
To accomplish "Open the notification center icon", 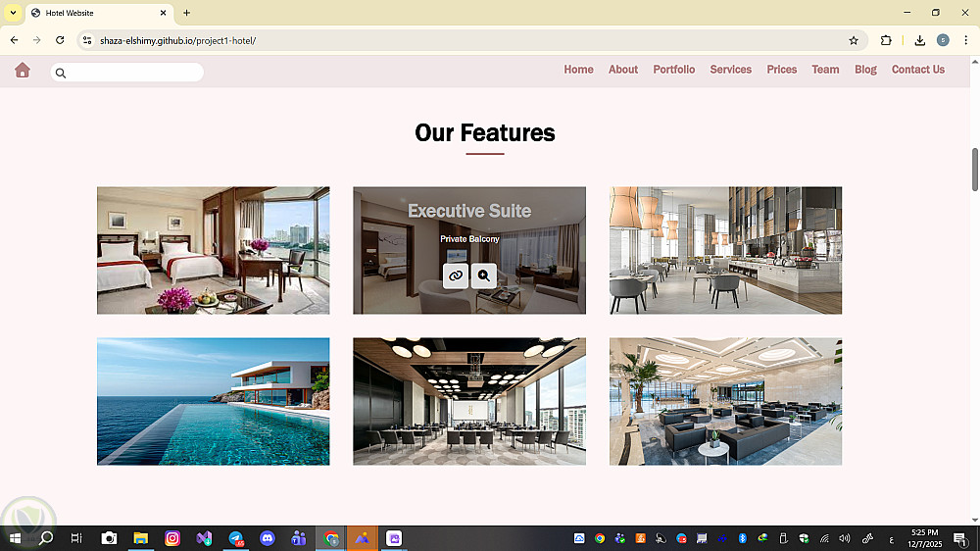I will coord(960,538).
